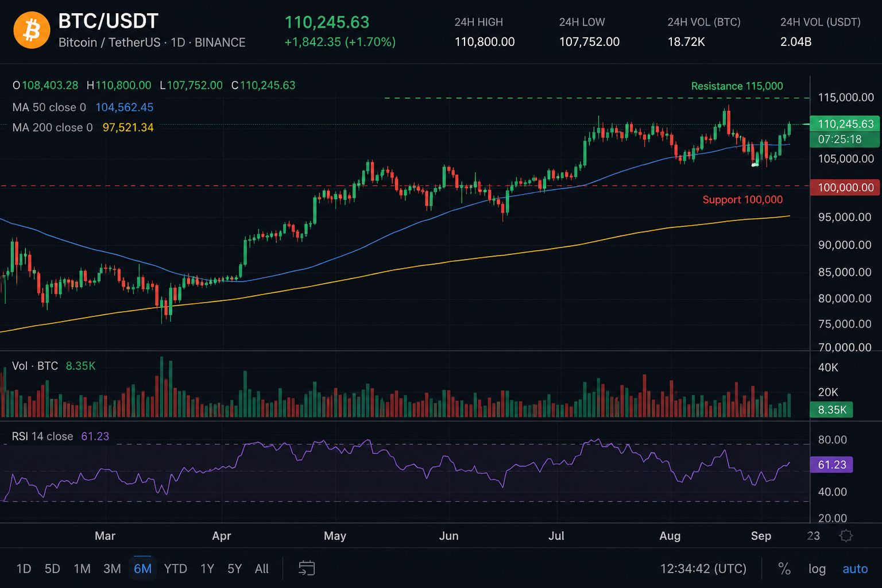The image size is (882, 588).
Task: Click the 24H HIGH value 110,800.00
Action: click(x=485, y=42)
